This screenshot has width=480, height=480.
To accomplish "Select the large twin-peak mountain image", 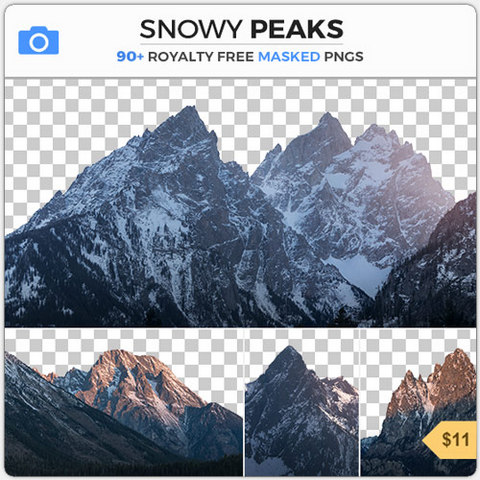I will (x=240, y=203).
